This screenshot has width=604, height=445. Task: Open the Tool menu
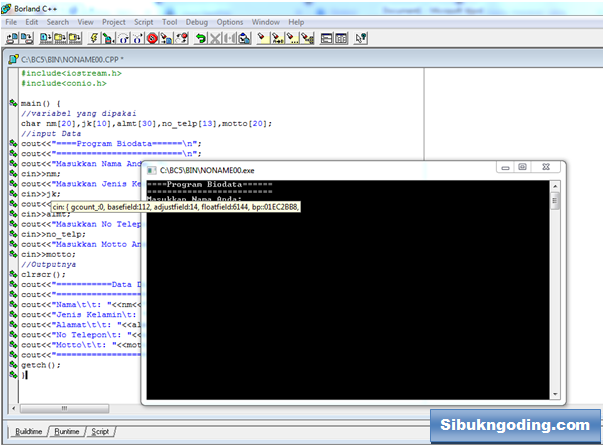click(x=169, y=22)
